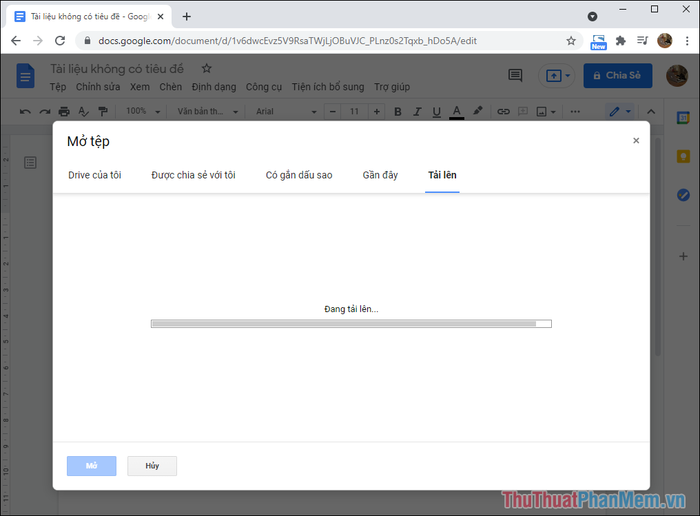Click the Google account avatar in Docs
Screen dimensions: 700x516
(677, 75)
